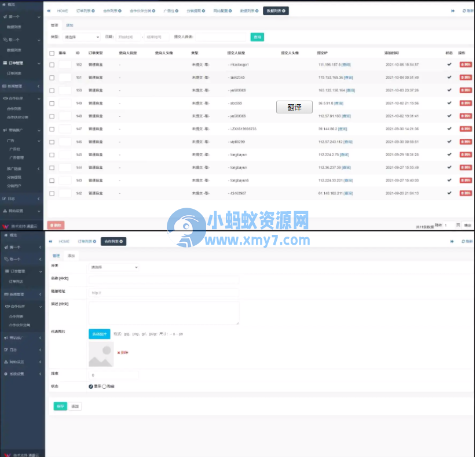Check the checkbox for row ID 152
Image resolution: width=476 pixels, height=457 pixels.
pos(52,64)
